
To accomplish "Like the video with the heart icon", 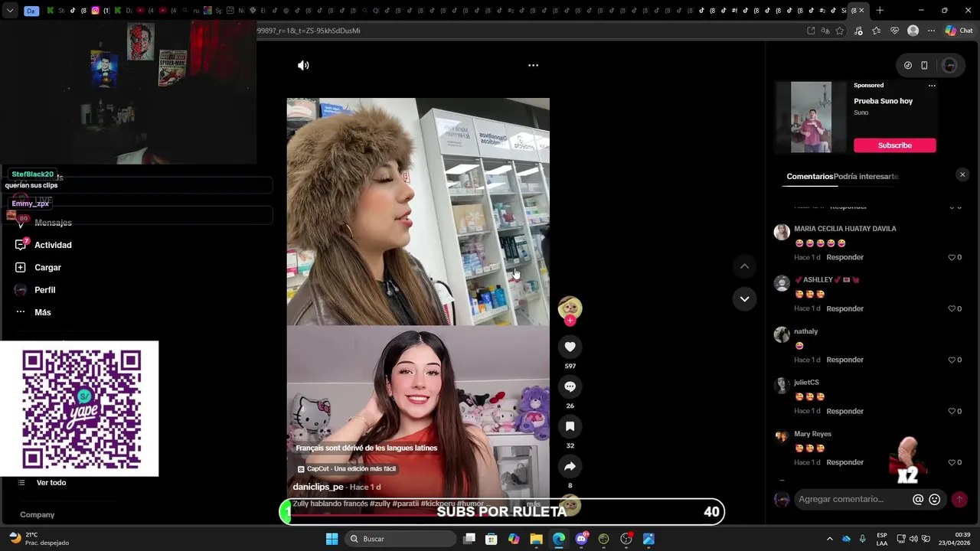I will (570, 347).
